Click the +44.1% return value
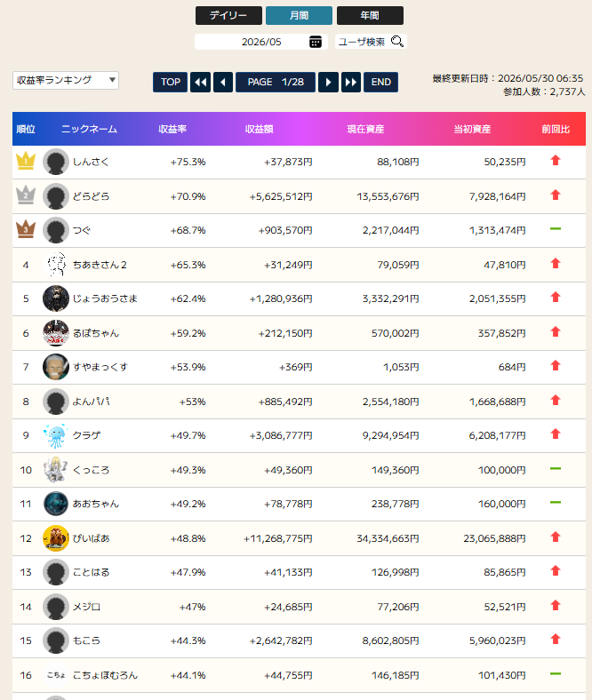Screen dimensions: 592x700 tap(188, 675)
